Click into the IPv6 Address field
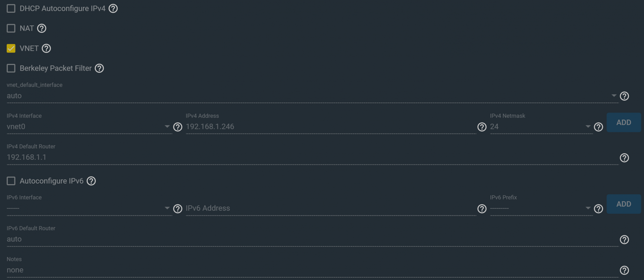This screenshot has width=644, height=280. pyautogui.click(x=331, y=208)
